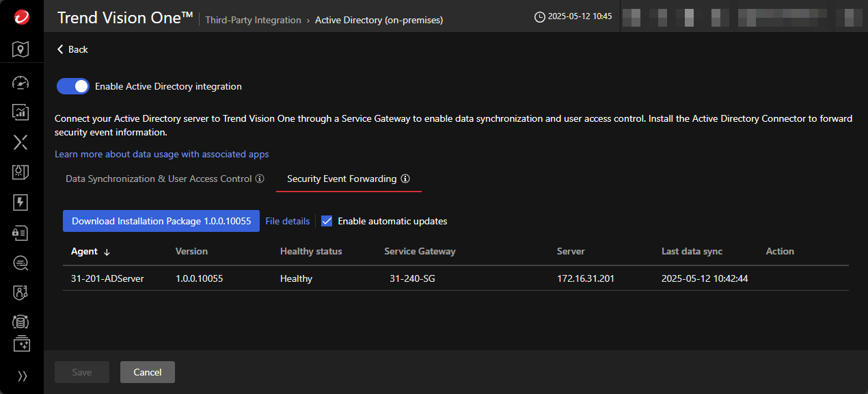Click info icon beside Security Event Forwarding

[405, 179]
